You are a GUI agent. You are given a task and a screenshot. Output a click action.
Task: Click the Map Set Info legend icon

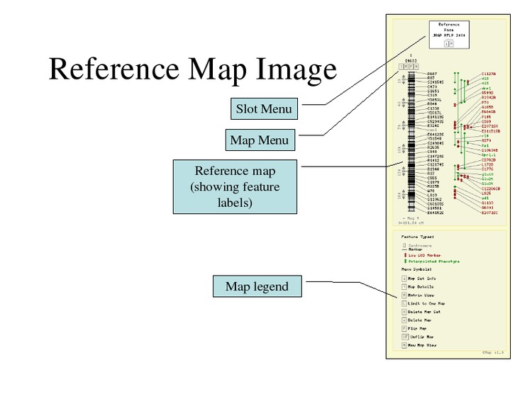click(404, 277)
